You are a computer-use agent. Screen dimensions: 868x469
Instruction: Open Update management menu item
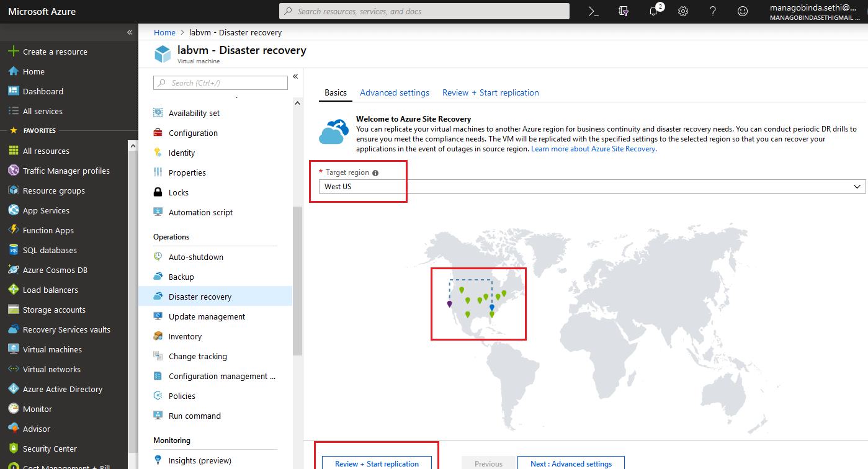point(207,316)
